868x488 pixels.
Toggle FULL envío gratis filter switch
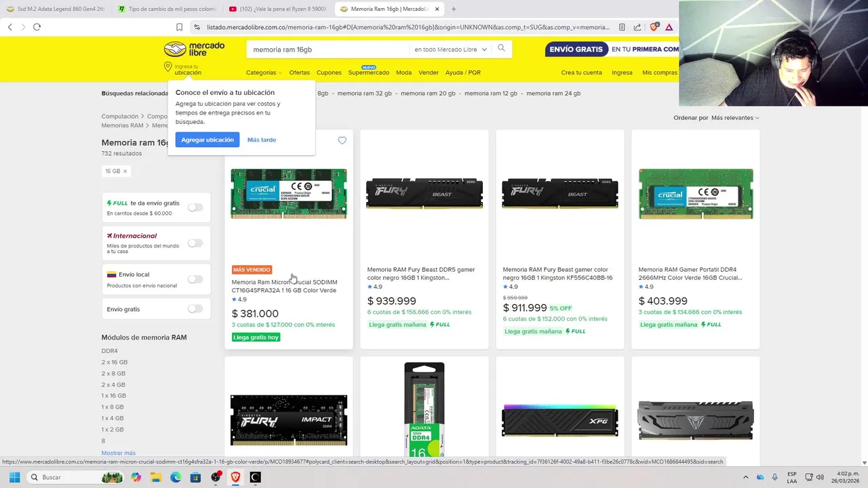pyautogui.click(x=195, y=207)
